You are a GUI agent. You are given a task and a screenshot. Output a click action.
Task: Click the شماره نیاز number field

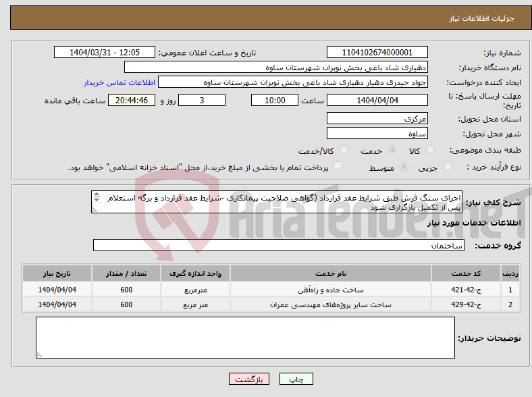point(377,52)
